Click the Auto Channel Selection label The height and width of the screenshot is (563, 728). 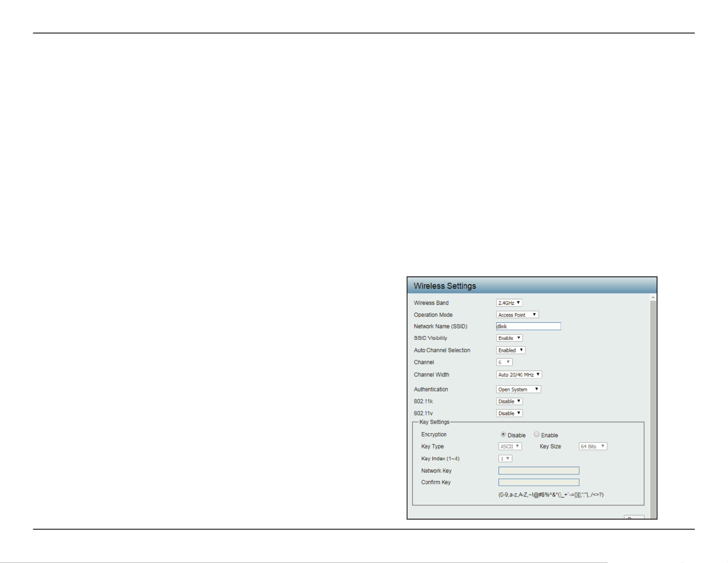442,350
